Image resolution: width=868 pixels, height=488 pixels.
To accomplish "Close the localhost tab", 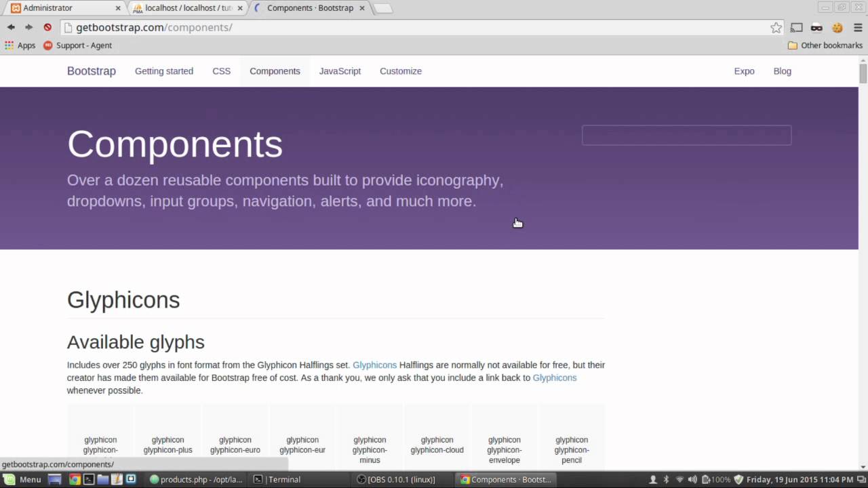I will (240, 8).
